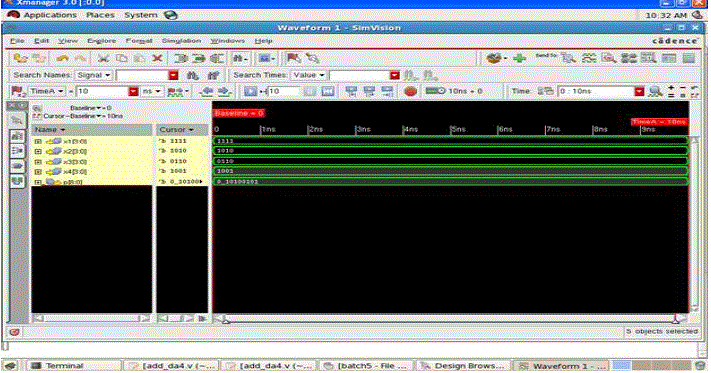Viewport: 711px width, 373px height.
Task: Open the View menu
Action: click(68, 41)
